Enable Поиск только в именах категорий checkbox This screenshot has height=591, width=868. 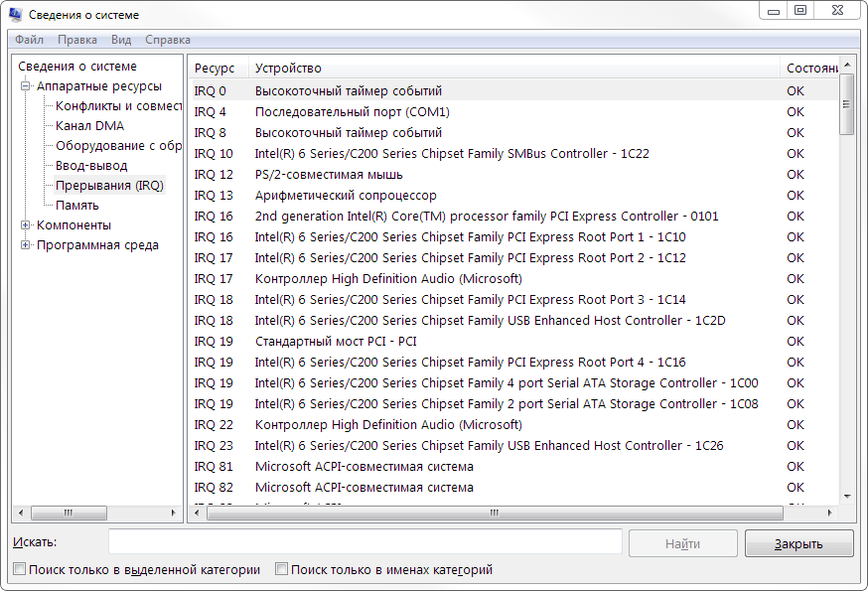click(x=282, y=570)
